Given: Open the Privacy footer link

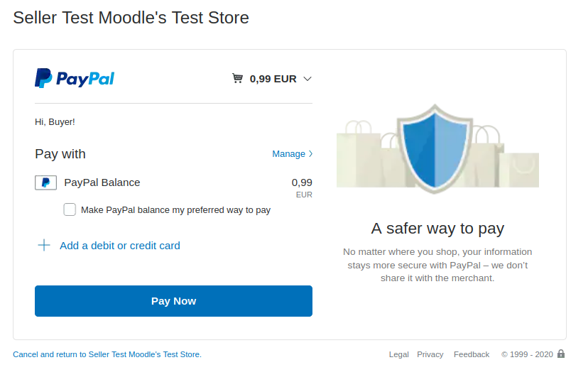Looking at the screenshot, I should point(430,354).
